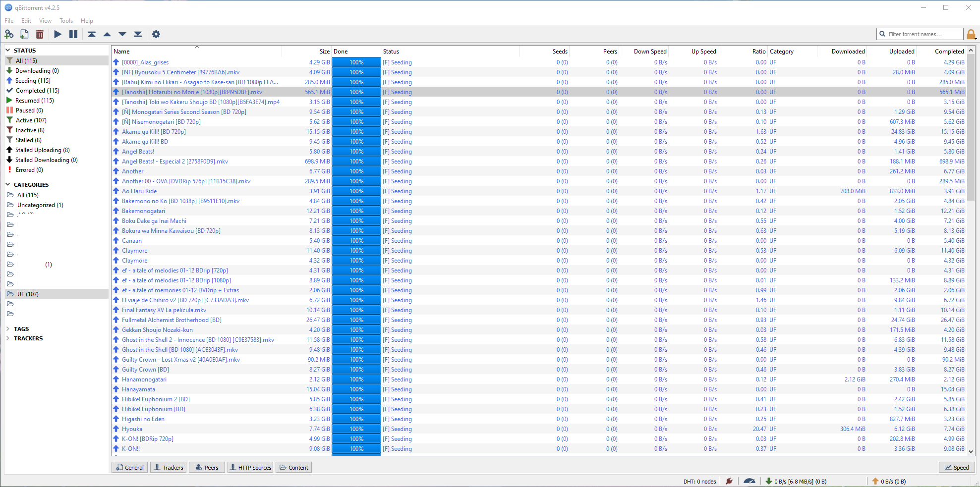Filter by Downloading (0) status
Viewport: 980px width, 487px height.
pyautogui.click(x=57, y=71)
